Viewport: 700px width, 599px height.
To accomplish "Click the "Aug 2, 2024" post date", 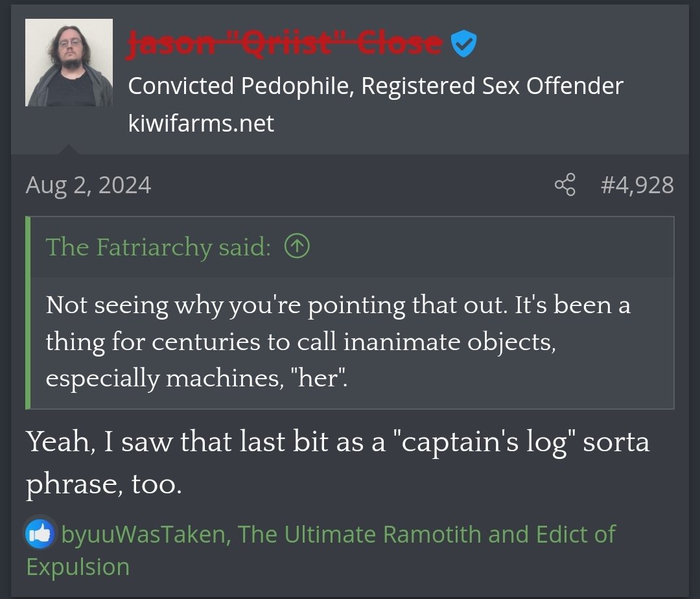I will pos(89,185).
